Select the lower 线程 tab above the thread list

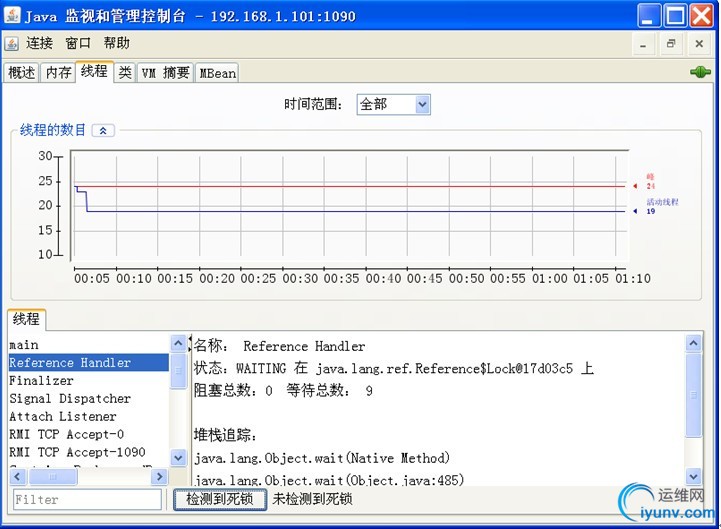(26, 319)
